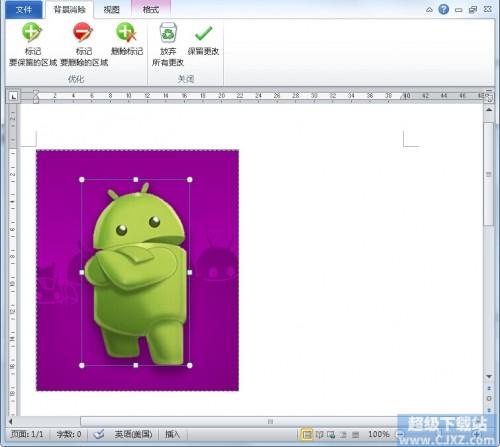The width and height of the screenshot is (500, 447).
Task: Toggle the ruler with the View Ruler button
Action: (x=489, y=97)
